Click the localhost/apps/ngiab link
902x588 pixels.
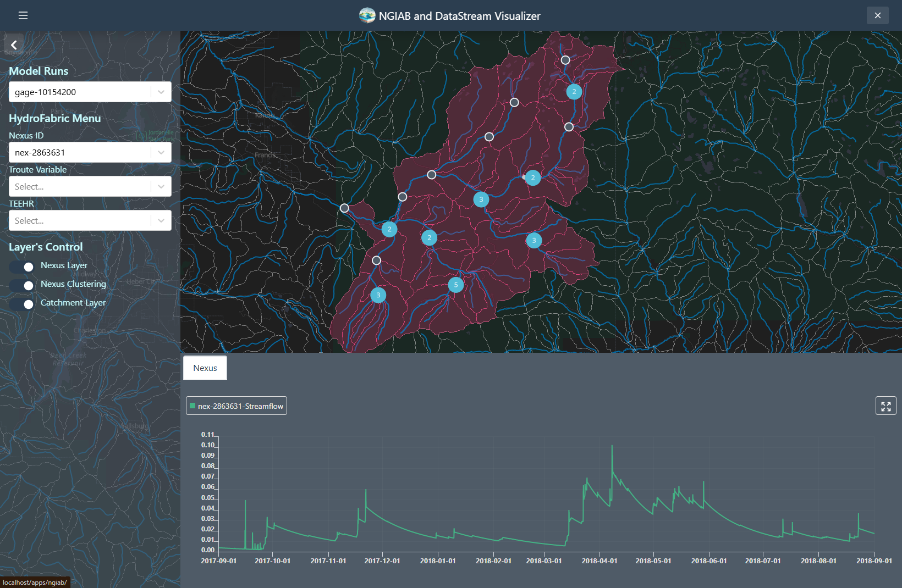click(x=34, y=582)
